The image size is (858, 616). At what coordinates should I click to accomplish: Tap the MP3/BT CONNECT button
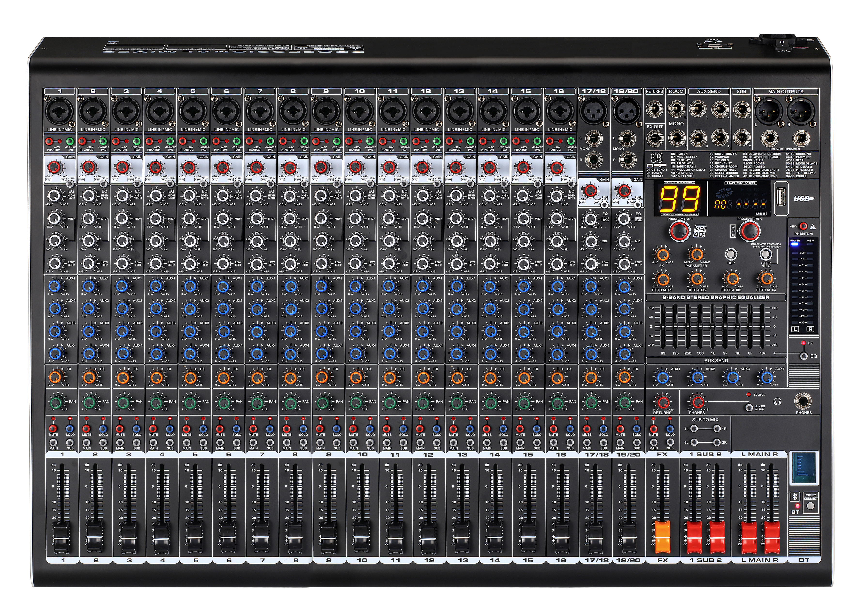810,506
